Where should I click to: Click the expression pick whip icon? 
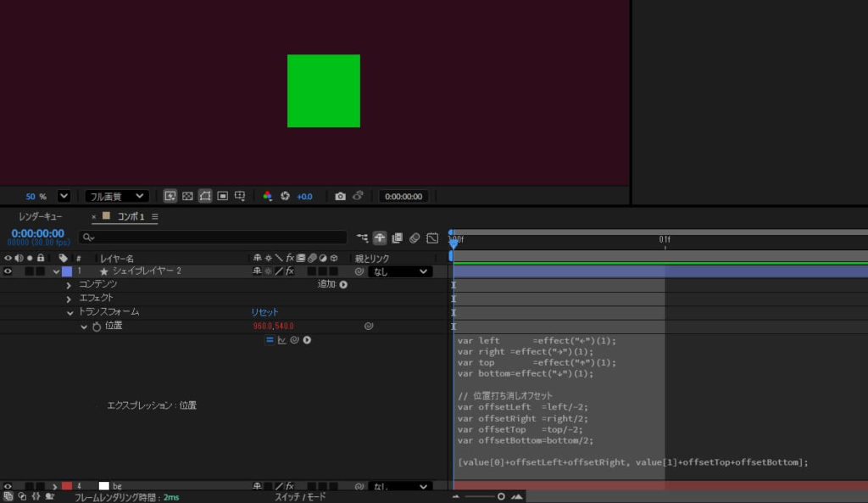click(294, 340)
